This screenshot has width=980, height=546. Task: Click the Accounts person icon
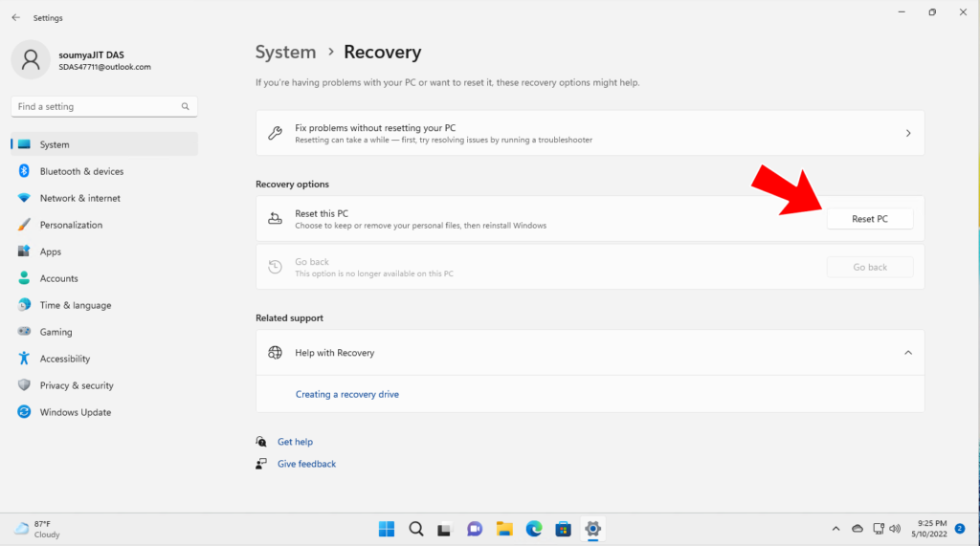[24, 278]
